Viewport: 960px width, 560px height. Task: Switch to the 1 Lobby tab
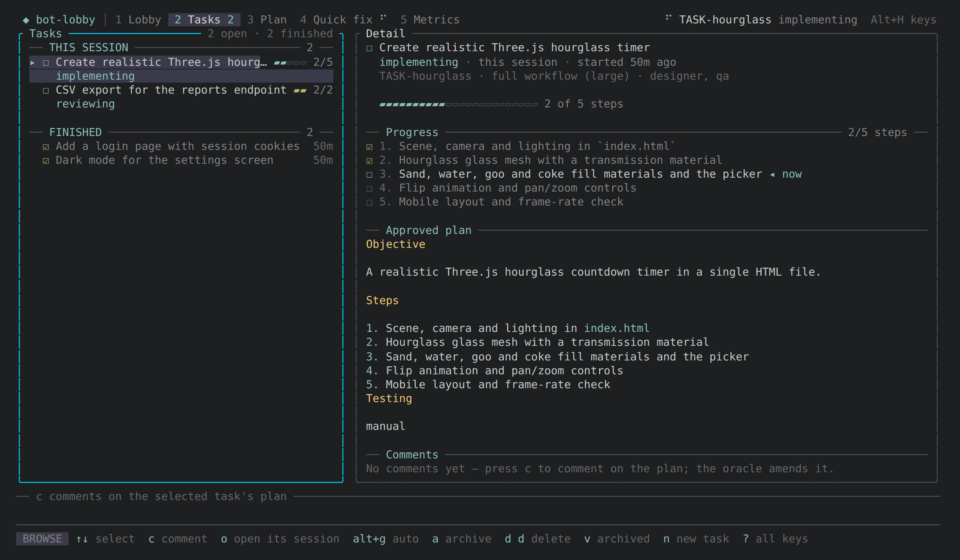click(138, 20)
